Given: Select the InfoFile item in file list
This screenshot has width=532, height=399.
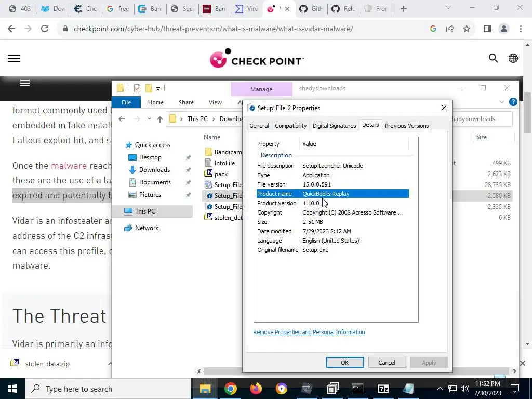Looking at the screenshot, I should (224, 163).
